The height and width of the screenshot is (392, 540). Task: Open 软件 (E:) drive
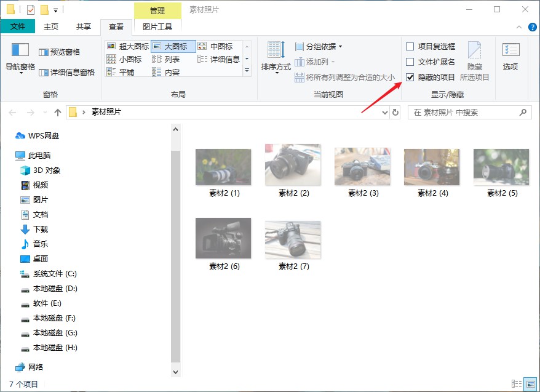[x=41, y=303]
